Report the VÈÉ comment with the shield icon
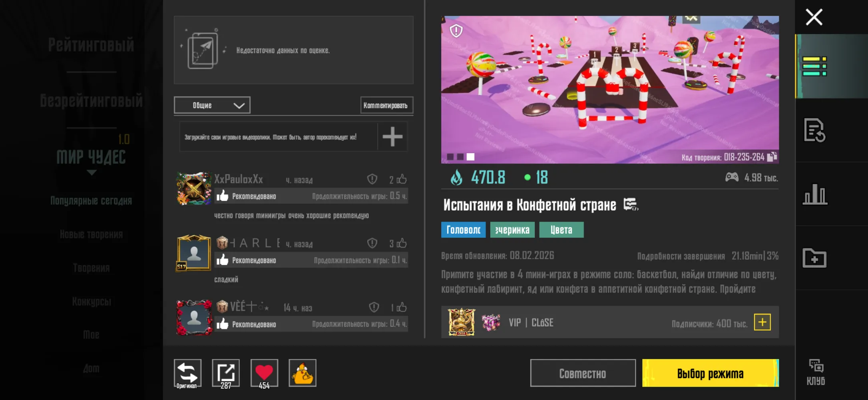Viewport: 868px width, 400px height. [374, 307]
